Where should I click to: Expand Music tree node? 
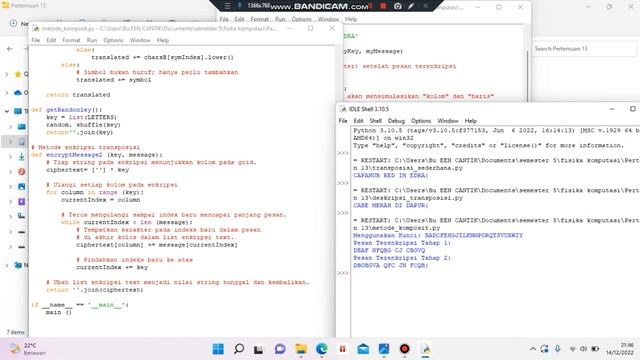[x=11, y=172]
